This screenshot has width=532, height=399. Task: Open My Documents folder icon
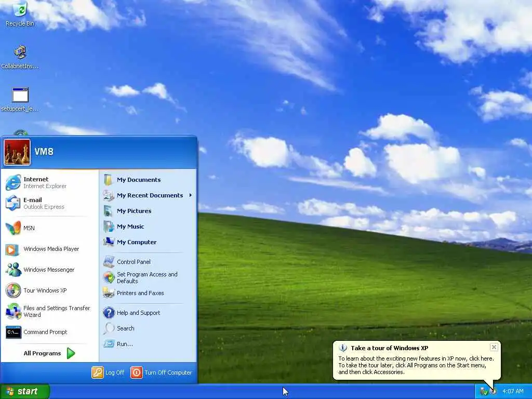108,179
